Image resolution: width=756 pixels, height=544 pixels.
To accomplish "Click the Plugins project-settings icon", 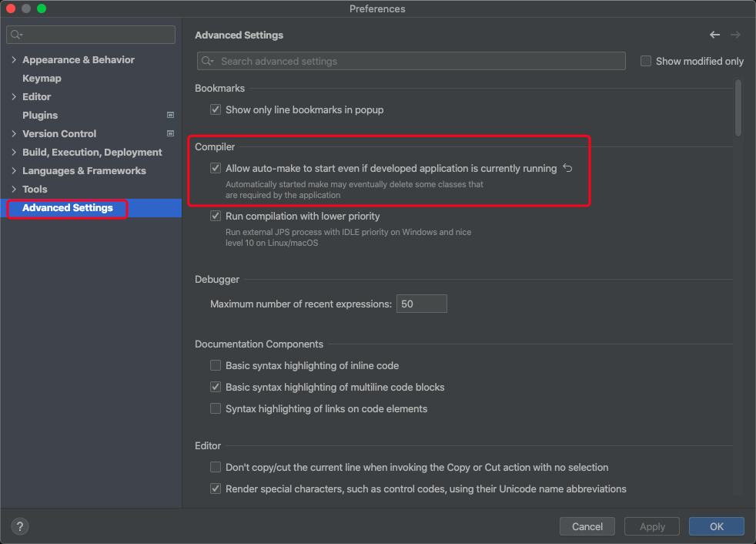I will 170,115.
